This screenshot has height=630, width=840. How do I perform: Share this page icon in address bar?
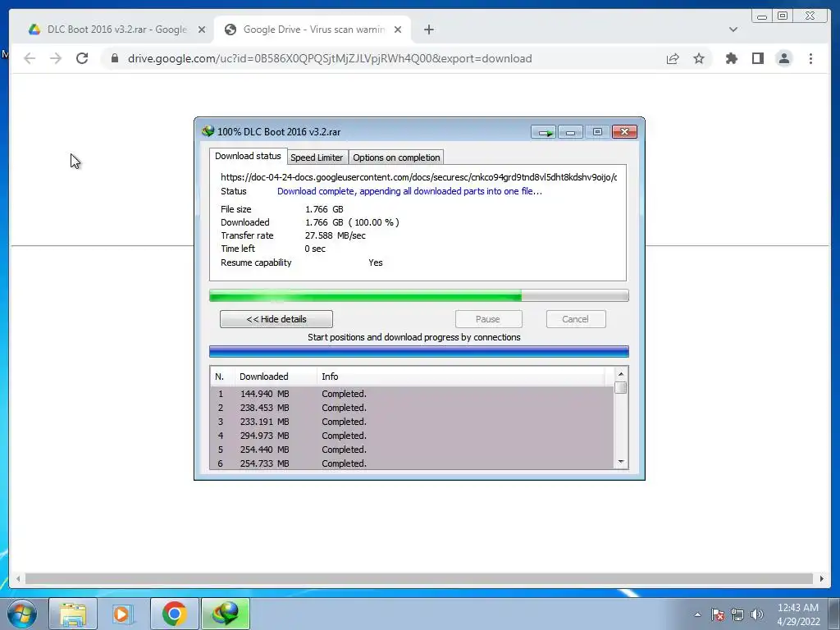coord(673,58)
